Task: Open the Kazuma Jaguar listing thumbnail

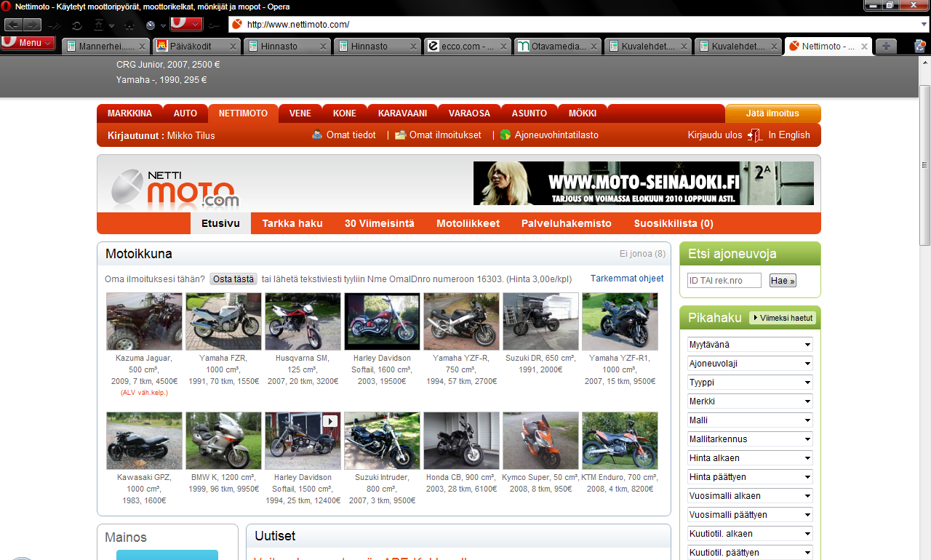Action: (x=144, y=321)
